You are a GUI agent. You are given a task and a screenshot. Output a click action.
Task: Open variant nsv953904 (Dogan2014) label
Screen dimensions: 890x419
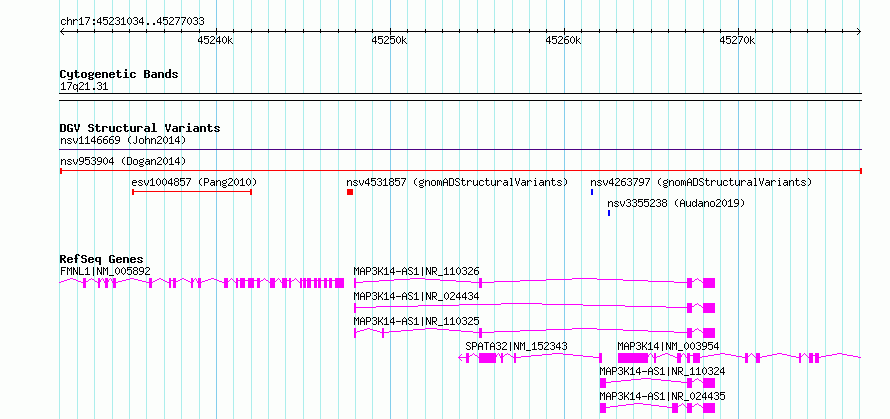pos(123,161)
